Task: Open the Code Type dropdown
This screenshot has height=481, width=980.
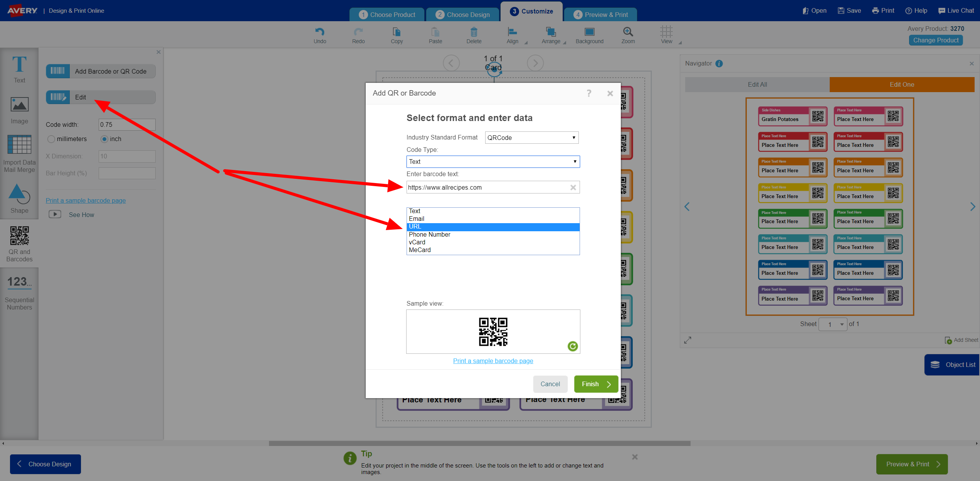Action: pos(493,161)
